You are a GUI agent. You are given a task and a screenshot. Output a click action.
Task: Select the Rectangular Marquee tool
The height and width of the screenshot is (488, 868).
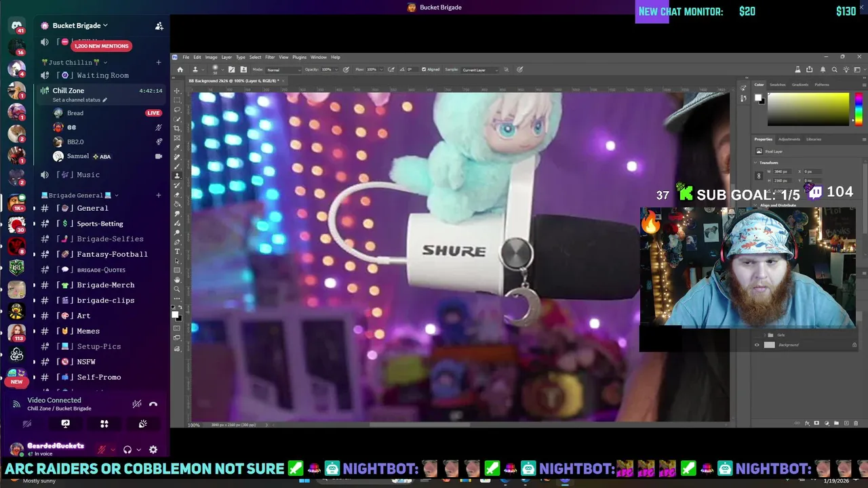[177, 100]
